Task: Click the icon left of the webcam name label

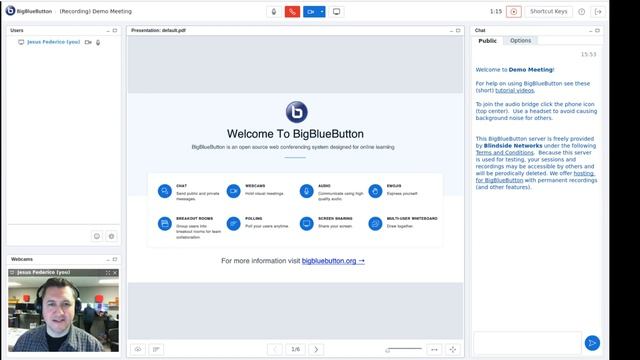Action: click(x=12, y=272)
